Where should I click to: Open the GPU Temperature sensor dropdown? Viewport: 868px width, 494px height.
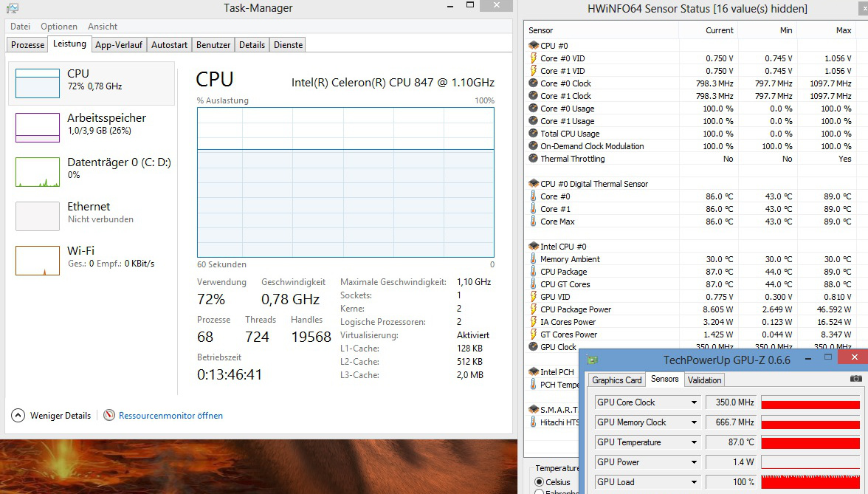pyautogui.click(x=694, y=442)
